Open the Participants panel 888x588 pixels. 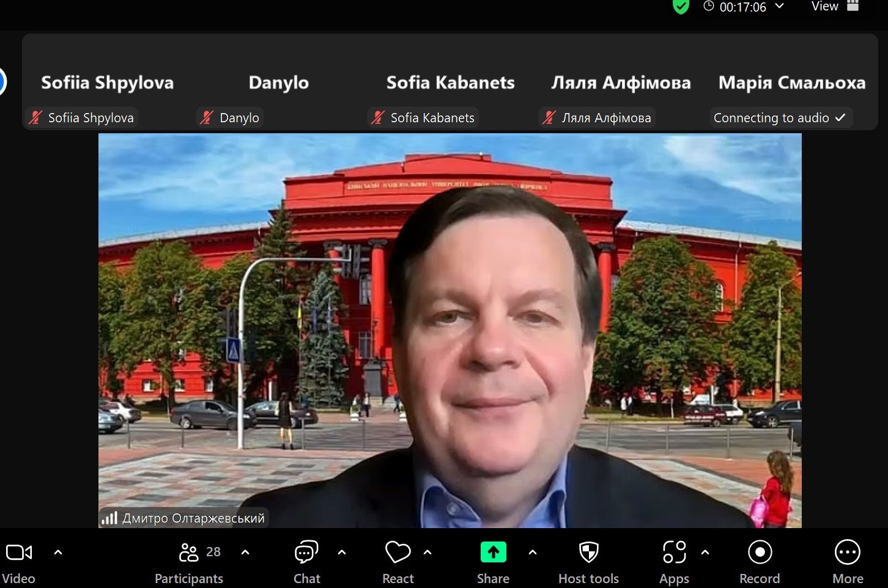(x=189, y=562)
